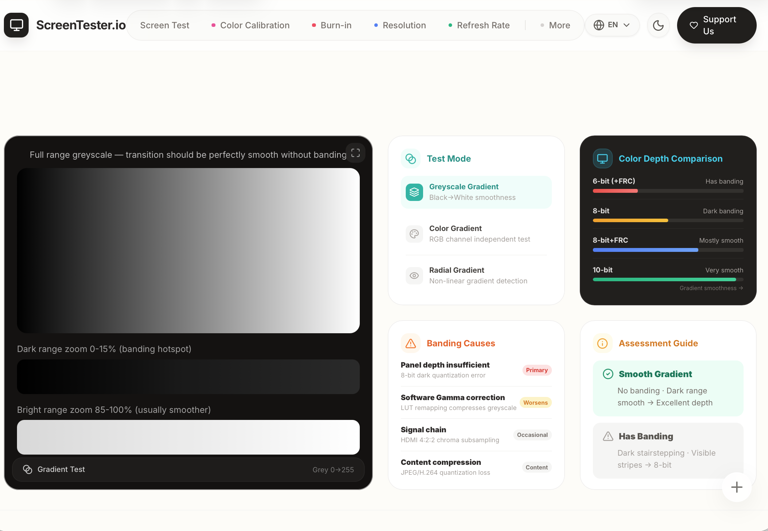
Task: Click 'Signal chain' row text
Action: [423, 430]
